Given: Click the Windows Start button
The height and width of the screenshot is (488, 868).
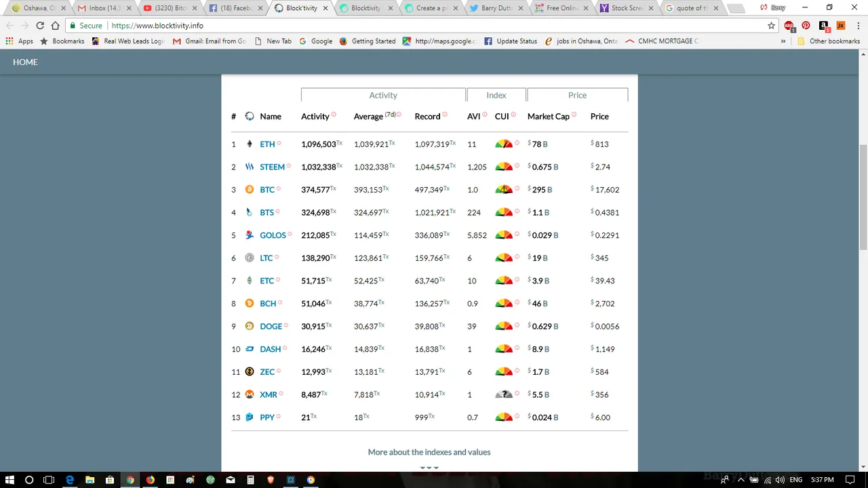Looking at the screenshot, I should pyautogui.click(x=9, y=480).
